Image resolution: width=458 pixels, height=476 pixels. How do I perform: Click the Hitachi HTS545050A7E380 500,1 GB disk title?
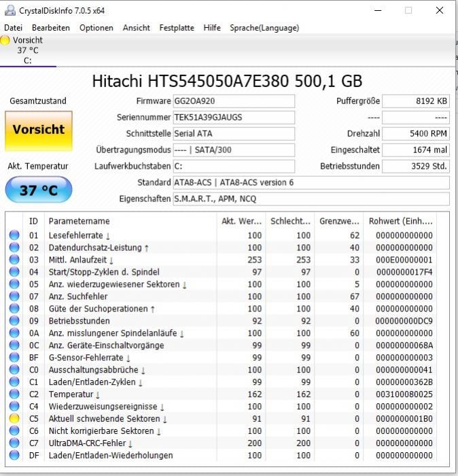pos(227,81)
